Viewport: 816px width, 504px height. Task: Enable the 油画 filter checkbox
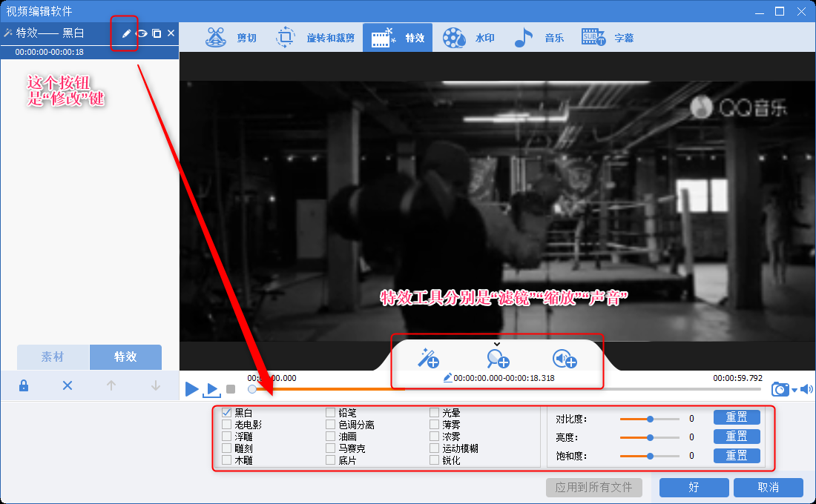pos(330,437)
